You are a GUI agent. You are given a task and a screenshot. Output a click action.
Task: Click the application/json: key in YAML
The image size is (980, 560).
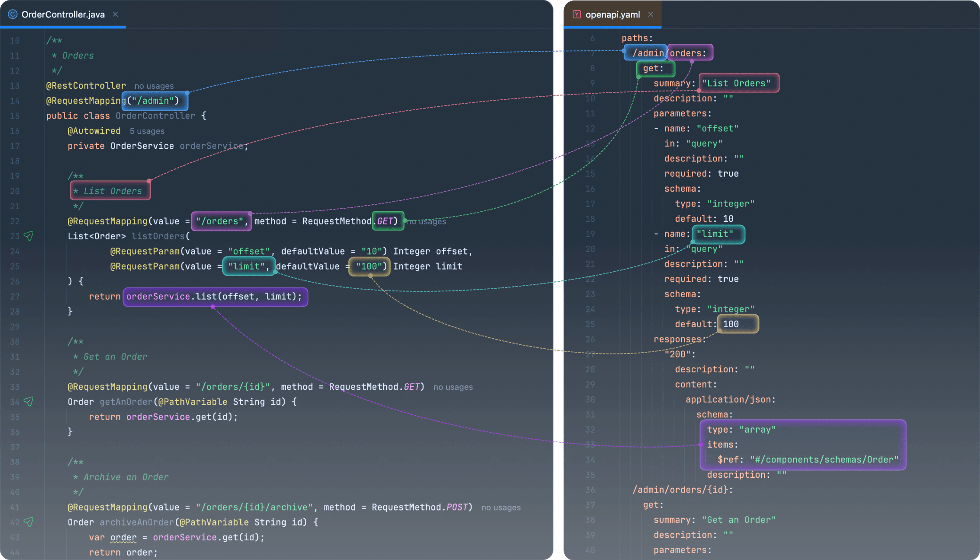(730, 399)
